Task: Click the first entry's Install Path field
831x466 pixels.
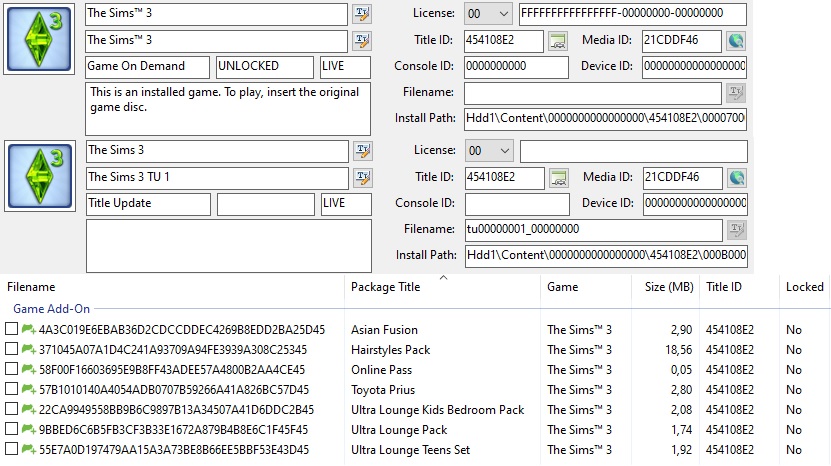Action: coord(605,119)
